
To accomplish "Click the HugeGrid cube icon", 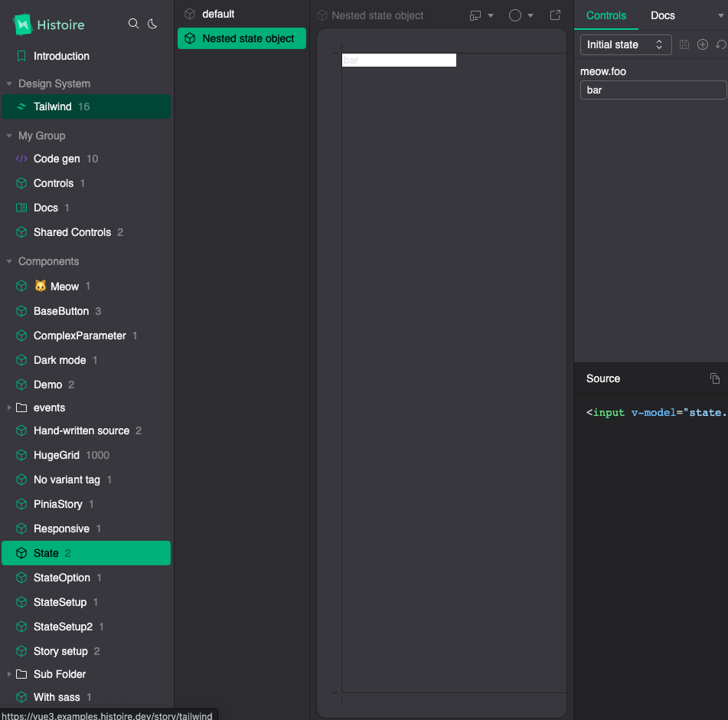I will [21, 455].
